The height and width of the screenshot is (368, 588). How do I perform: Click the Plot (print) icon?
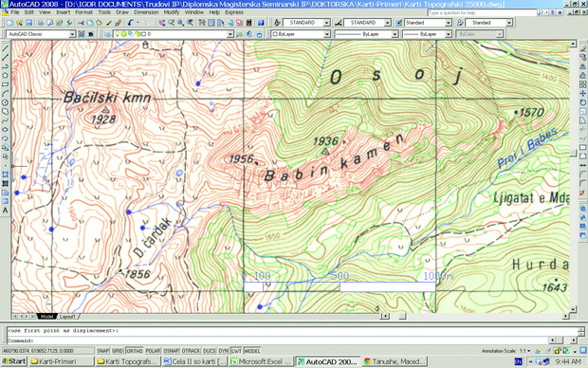[41, 23]
